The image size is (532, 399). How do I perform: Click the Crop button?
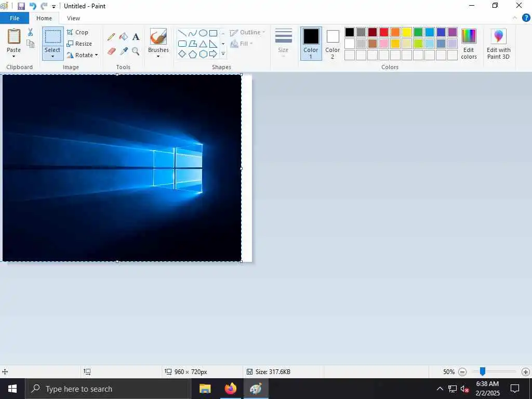pos(78,32)
